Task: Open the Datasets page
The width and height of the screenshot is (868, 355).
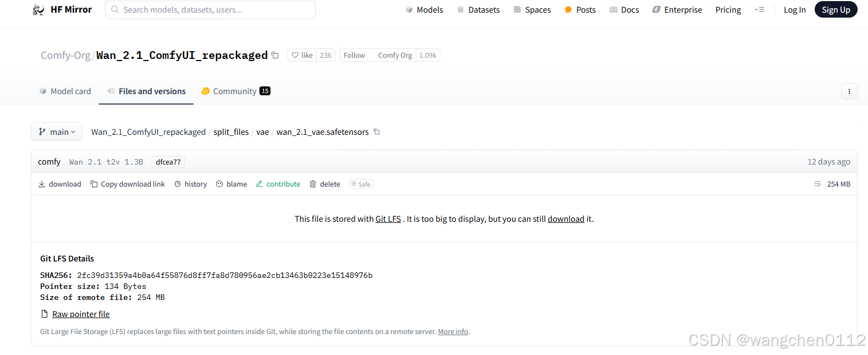Action: (478, 10)
